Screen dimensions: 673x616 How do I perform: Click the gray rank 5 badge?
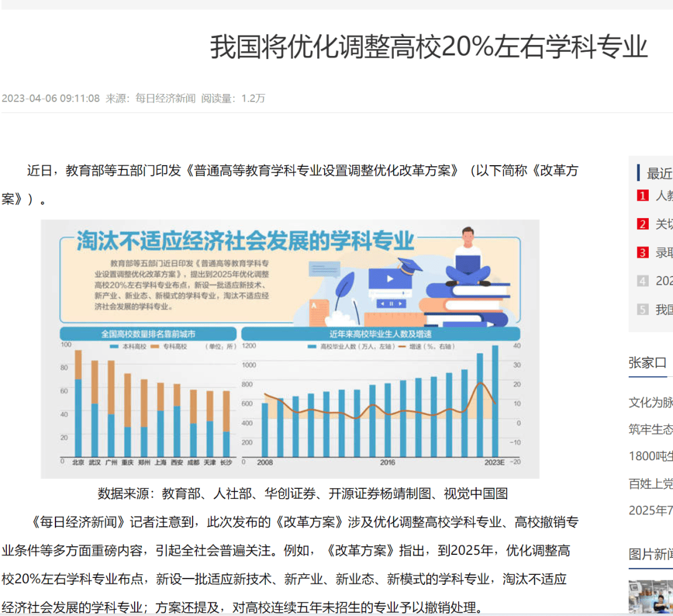[x=642, y=310]
